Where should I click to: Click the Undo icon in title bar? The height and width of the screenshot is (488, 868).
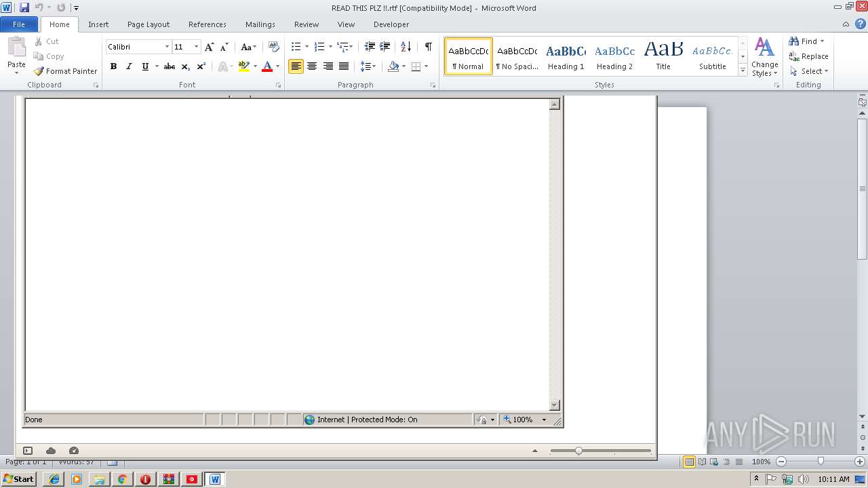[39, 7]
